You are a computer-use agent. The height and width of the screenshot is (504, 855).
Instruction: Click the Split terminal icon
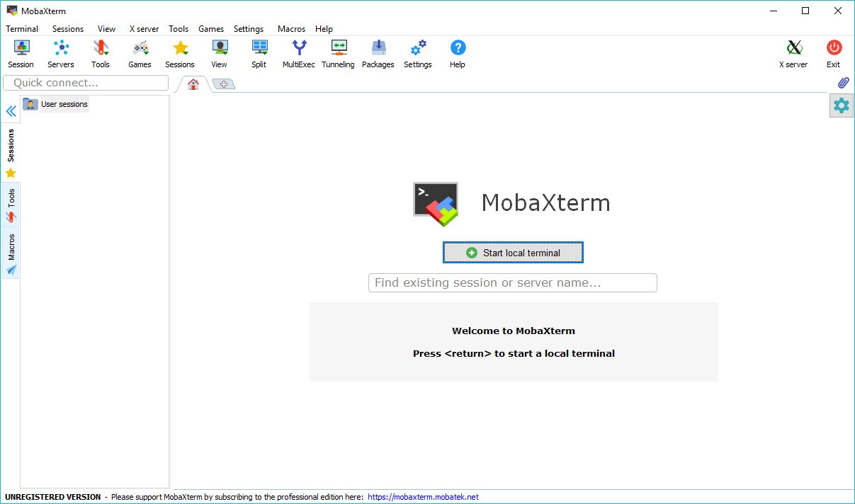(x=259, y=54)
